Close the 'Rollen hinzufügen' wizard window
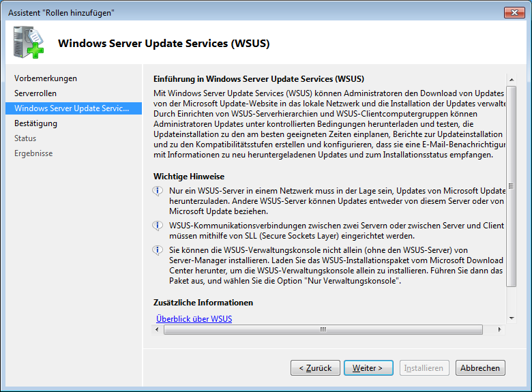The height and width of the screenshot is (392, 532). click(x=514, y=12)
